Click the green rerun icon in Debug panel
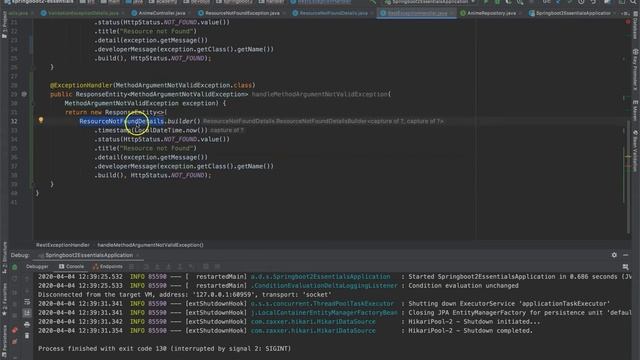 (x=15, y=267)
